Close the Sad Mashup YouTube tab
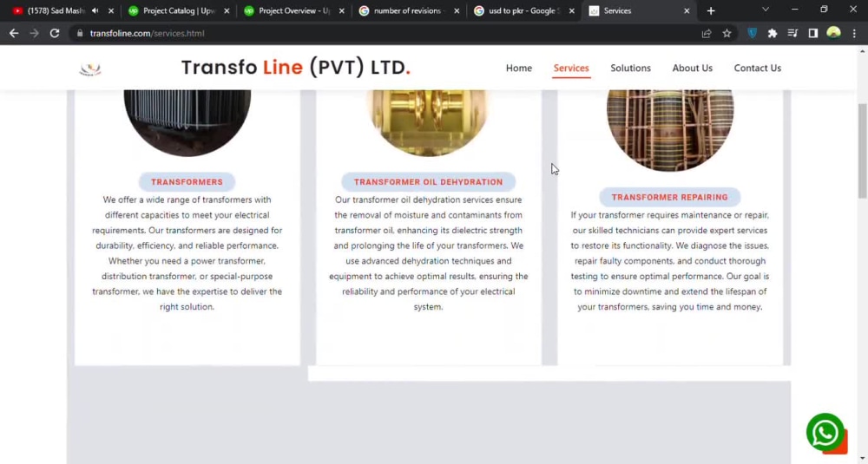868x464 pixels. click(x=111, y=10)
